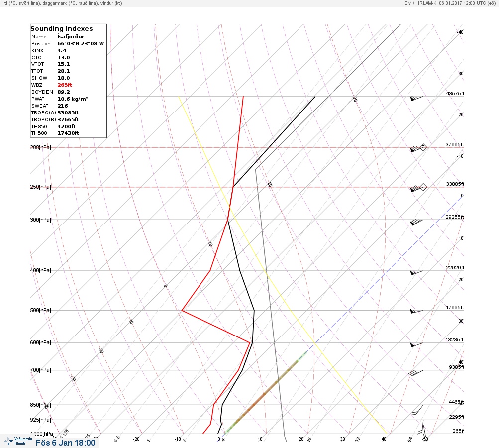Click the TH850 value 4200ft
Image resolution: width=499 pixels, height=448 pixels.
(x=67, y=127)
